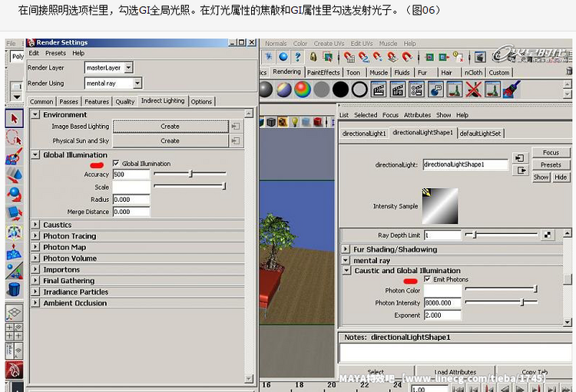576x392 pixels.
Task: Click the Focus button
Action: (551, 153)
